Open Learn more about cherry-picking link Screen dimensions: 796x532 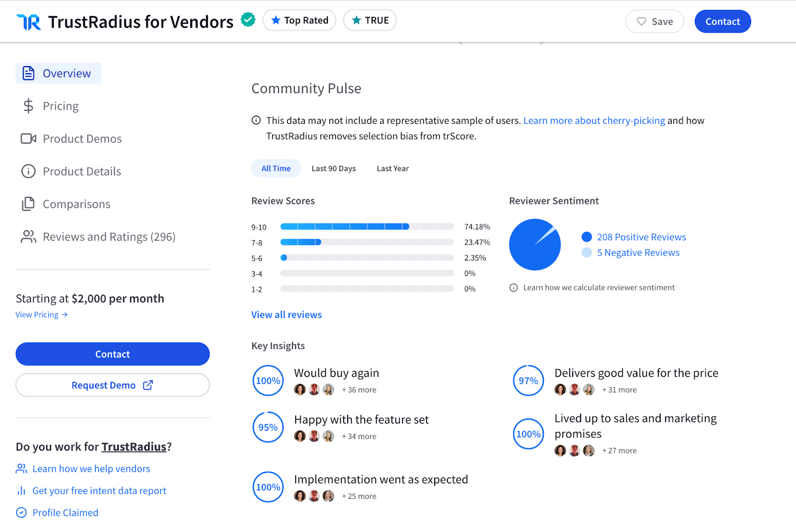pos(594,120)
